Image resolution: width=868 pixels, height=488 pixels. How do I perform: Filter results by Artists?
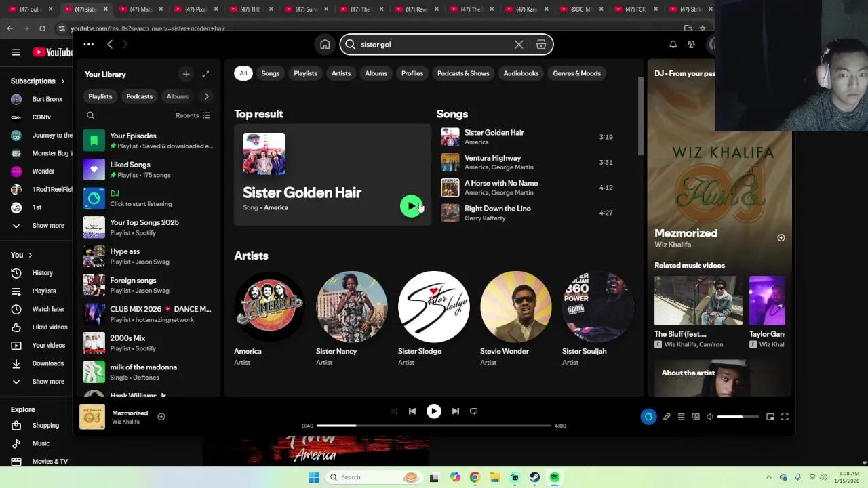(x=341, y=73)
